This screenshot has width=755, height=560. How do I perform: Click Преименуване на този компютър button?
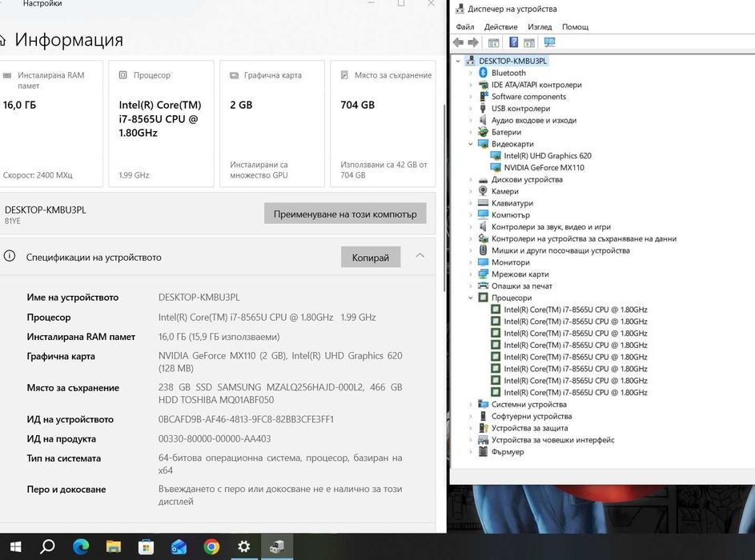tap(345, 214)
